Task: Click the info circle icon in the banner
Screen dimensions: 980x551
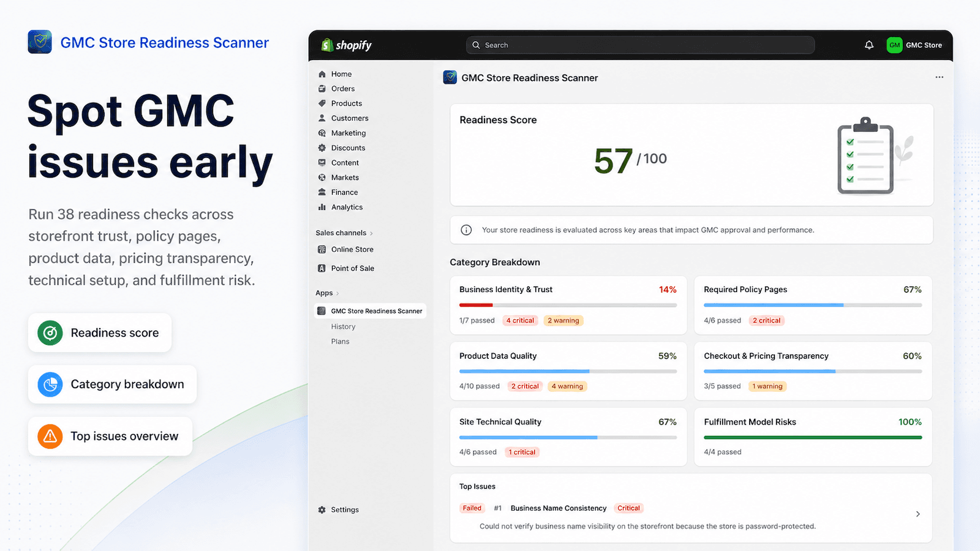Action: click(x=466, y=230)
